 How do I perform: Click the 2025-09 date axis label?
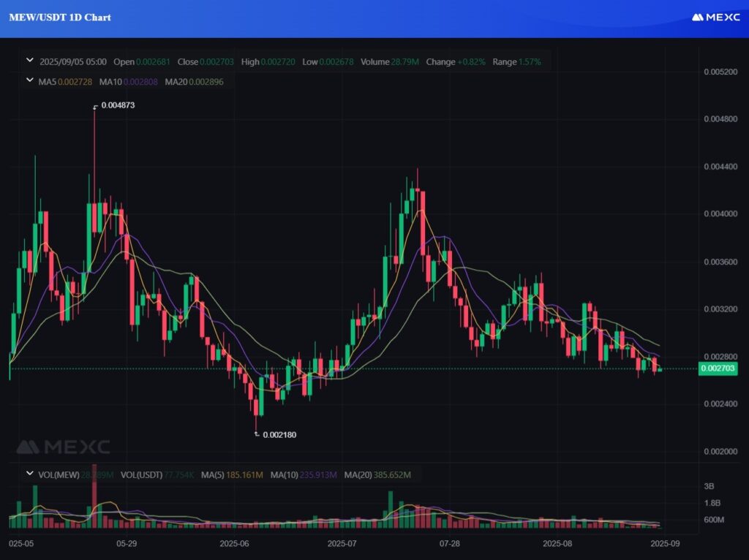coord(665,543)
